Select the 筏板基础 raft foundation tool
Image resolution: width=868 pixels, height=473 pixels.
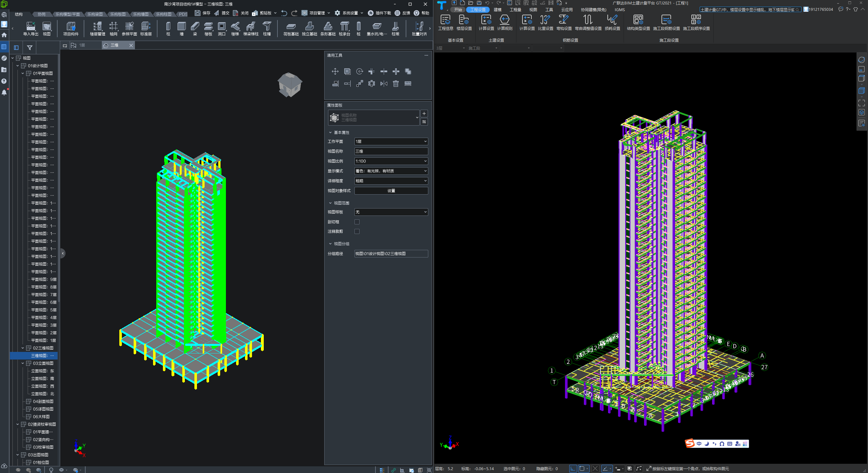click(x=291, y=29)
